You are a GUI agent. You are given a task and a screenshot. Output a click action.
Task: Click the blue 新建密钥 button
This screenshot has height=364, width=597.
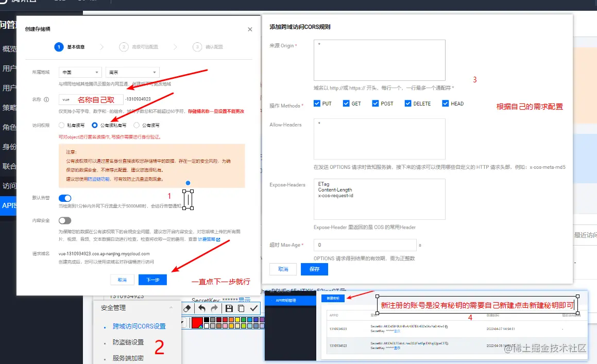(x=333, y=298)
